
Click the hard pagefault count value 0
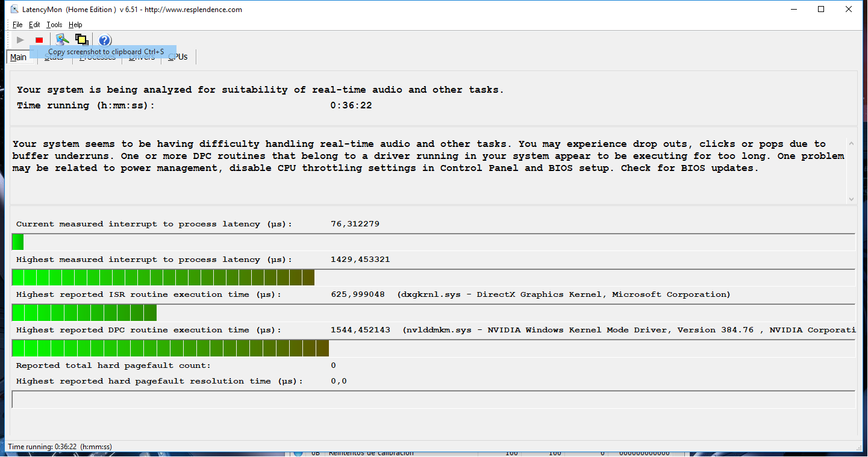tap(334, 365)
